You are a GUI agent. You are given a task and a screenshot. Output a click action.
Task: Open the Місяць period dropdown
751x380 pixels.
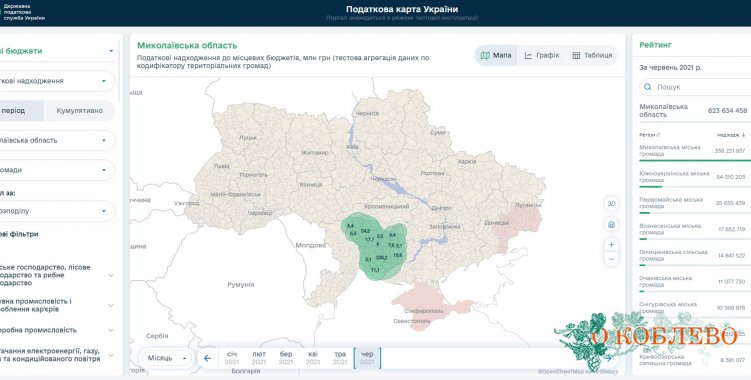tap(167, 358)
